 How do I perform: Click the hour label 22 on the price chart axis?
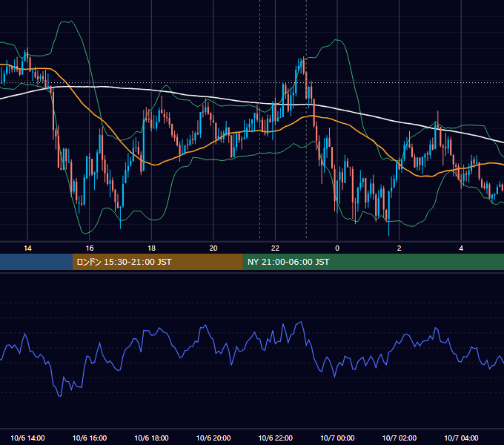click(x=275, y=248)
